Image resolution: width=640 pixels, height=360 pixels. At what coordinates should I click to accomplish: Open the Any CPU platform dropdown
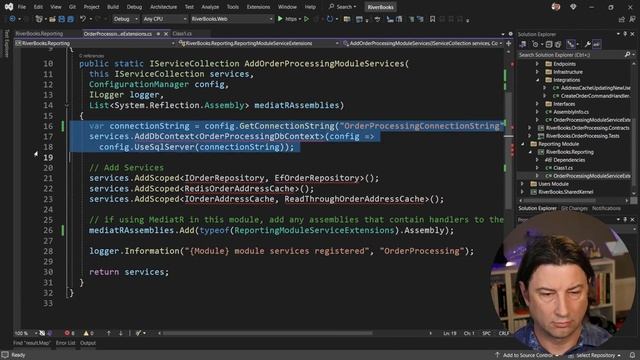[164, 19]
